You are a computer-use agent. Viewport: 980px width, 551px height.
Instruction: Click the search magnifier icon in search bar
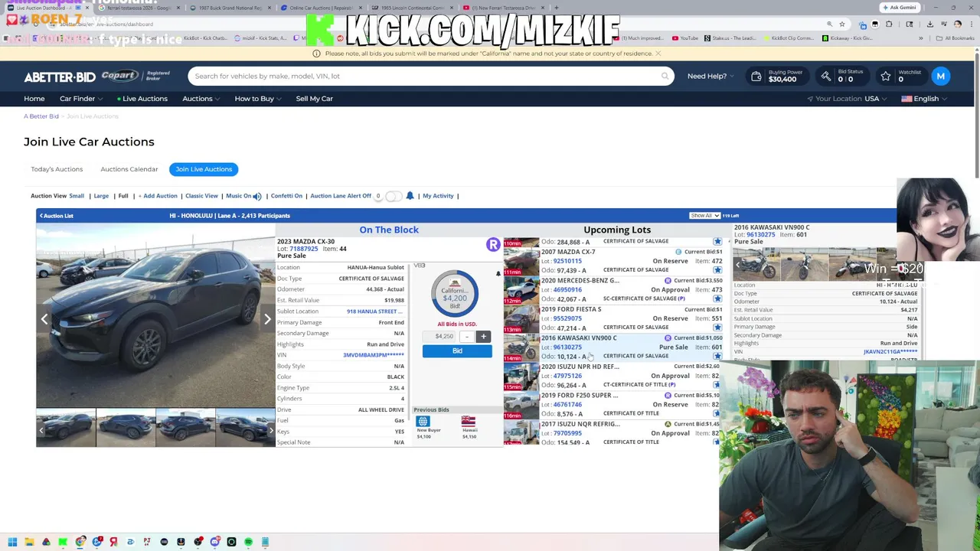click(665, 76)
